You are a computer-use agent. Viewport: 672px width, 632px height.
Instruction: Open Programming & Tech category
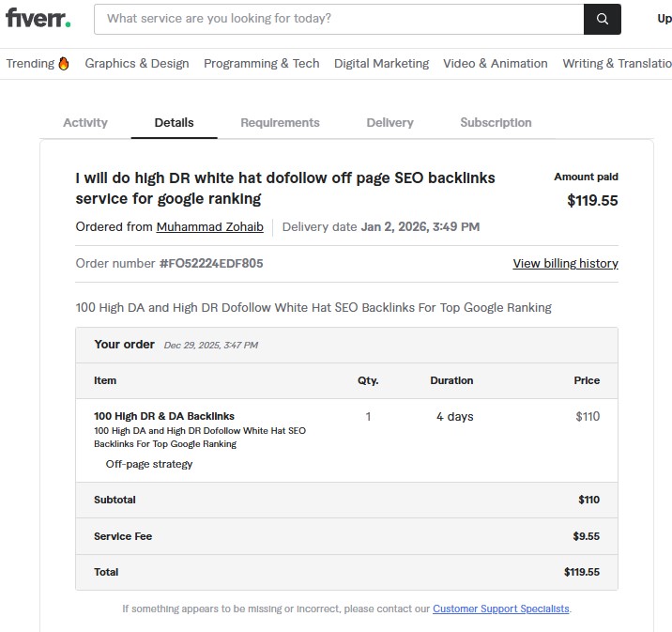262,64
